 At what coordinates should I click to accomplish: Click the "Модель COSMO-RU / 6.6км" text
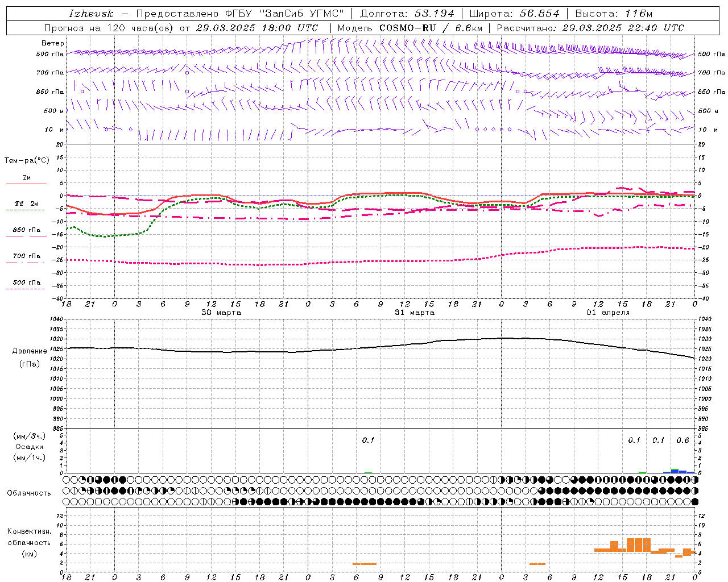pyautogui.click(x=410, y=28)
